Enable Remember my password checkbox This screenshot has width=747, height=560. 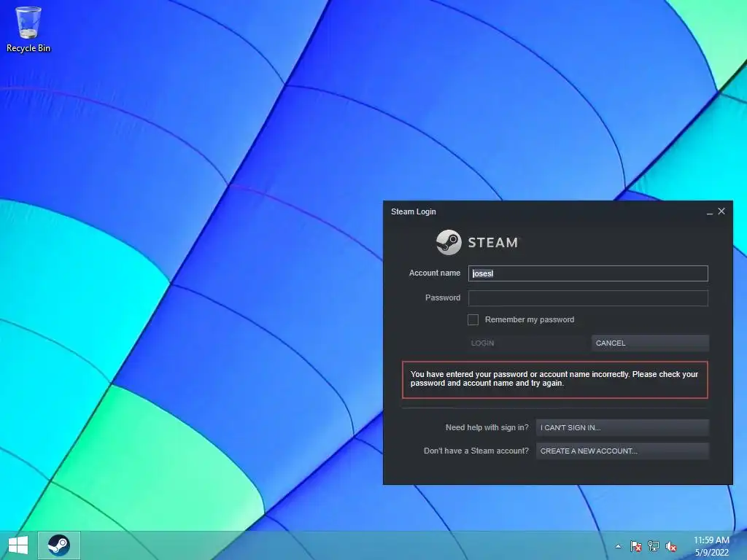click(473, 319)
